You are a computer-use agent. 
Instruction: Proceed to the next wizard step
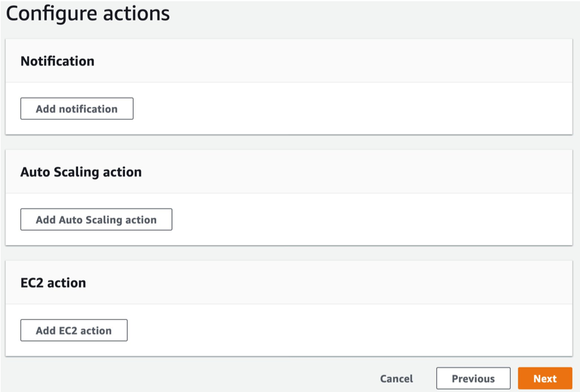point(544,378)
